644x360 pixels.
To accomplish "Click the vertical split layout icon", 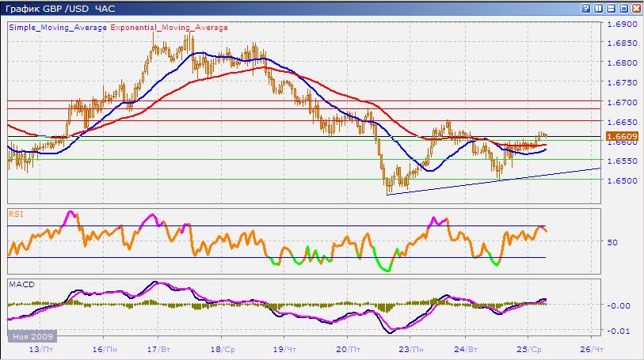I will 598,8.
